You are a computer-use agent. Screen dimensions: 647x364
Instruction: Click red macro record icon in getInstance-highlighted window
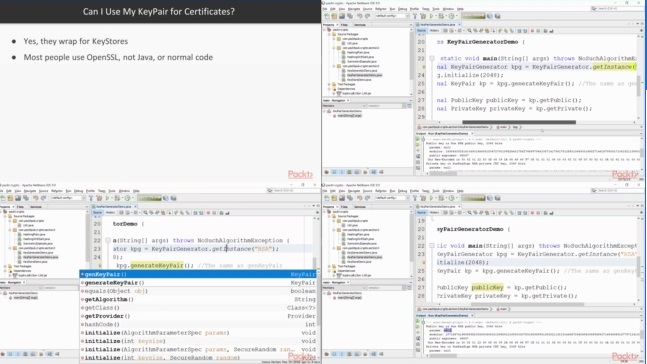click(x=532, y=31)
